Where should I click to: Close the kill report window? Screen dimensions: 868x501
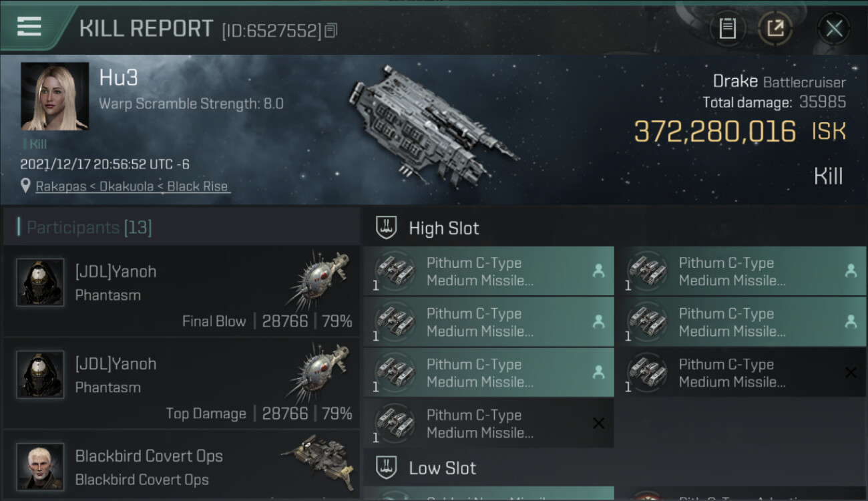pyautogui.click(x=834, y=29)
